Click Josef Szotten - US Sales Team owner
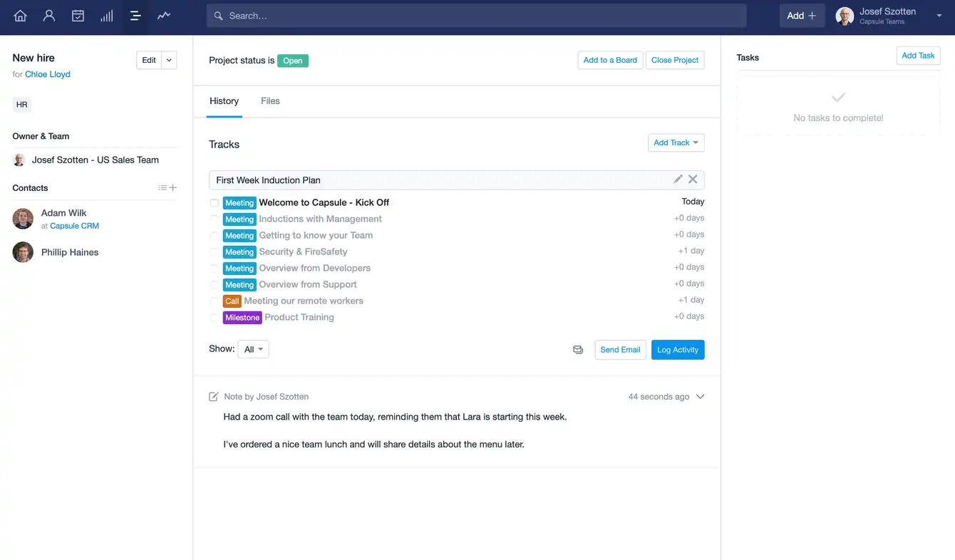The width and height of the screenshot is (955, 560). [x=95, y=160]
